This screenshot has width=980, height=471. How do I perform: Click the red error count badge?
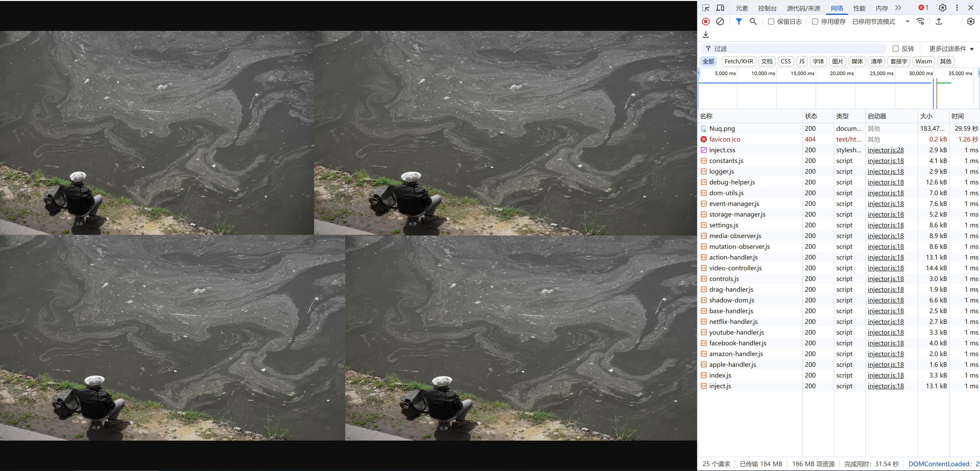pyautogui.click(x=923, y=8)
